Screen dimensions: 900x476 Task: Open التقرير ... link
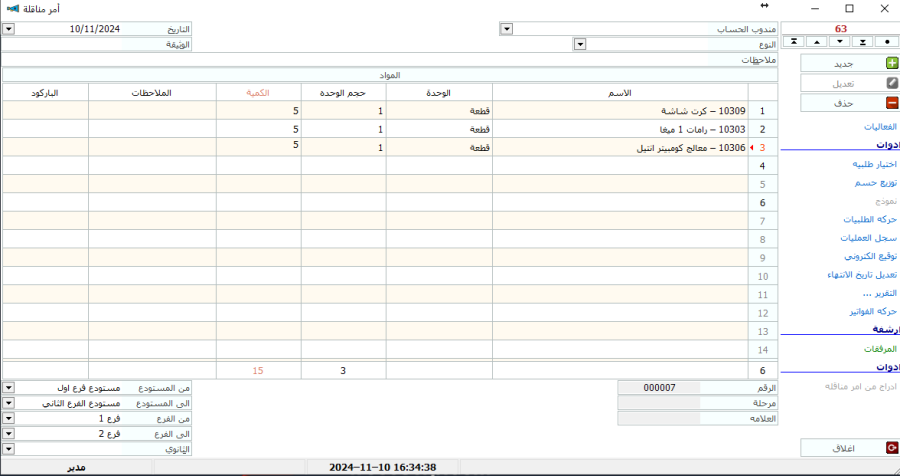pos(879,293)
